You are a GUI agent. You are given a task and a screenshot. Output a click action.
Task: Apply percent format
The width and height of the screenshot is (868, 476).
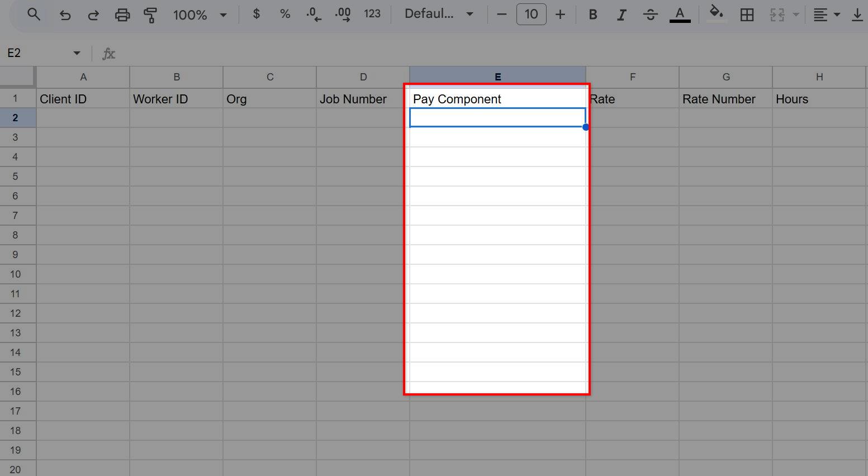285,14
